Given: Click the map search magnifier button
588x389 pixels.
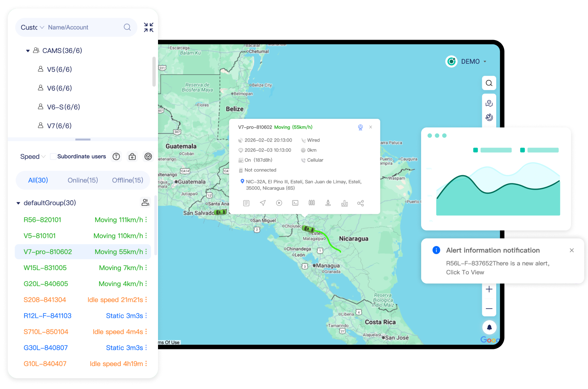Looking at the screenshot, I should (489, 83).
